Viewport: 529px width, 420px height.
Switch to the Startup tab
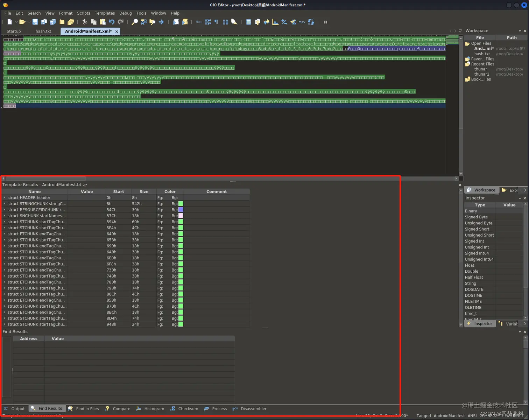pyautogui.click(x=14, y=31)
